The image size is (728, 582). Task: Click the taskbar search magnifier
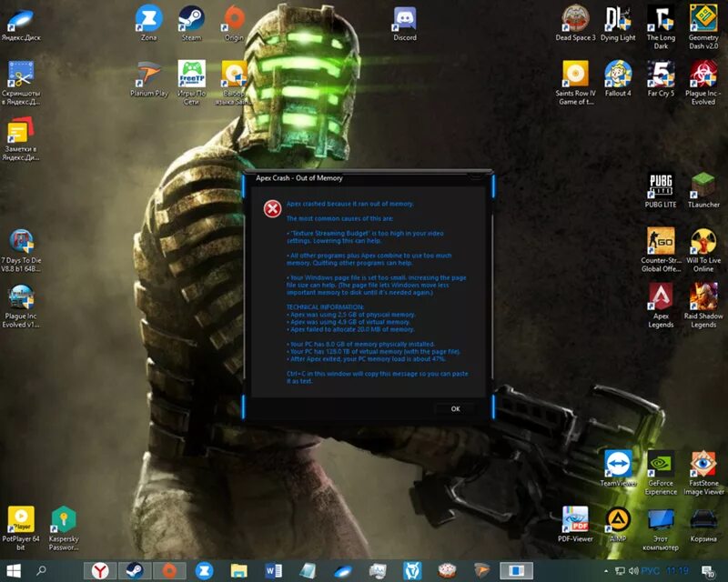41,570
